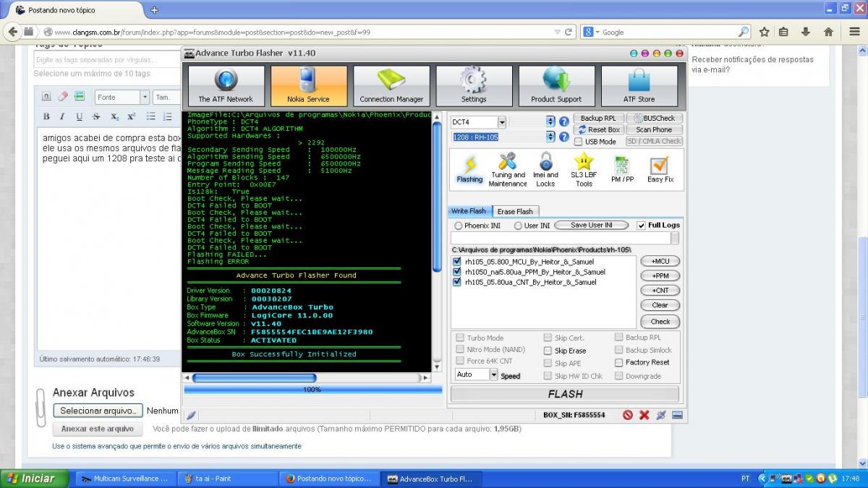Open Imei and Locks tools

coord(545,169)
